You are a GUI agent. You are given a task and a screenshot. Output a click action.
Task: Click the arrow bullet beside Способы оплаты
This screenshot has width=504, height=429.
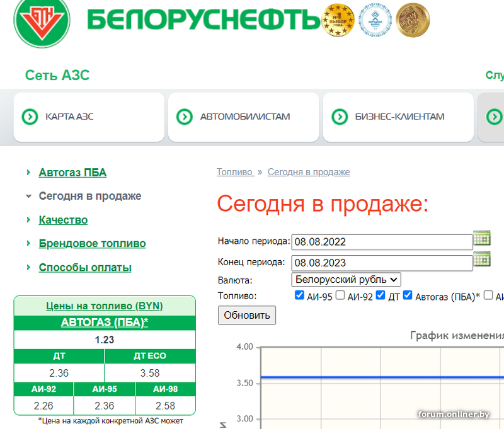pos(28,267)
